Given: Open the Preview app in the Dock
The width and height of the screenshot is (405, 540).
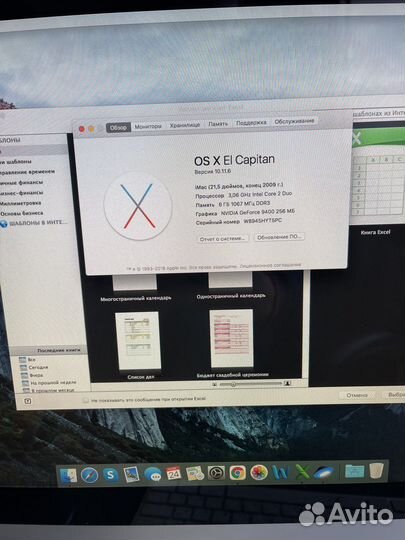Looking at the screenshot, I should pyautogui.click(x=131, y=475).
